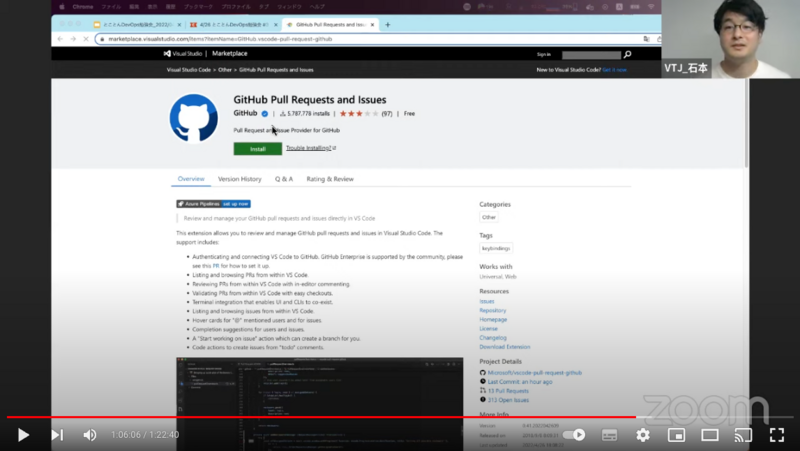Click the extension screenshot preview image
Viewport: 800px width, 451px height.
pos(319,404)
